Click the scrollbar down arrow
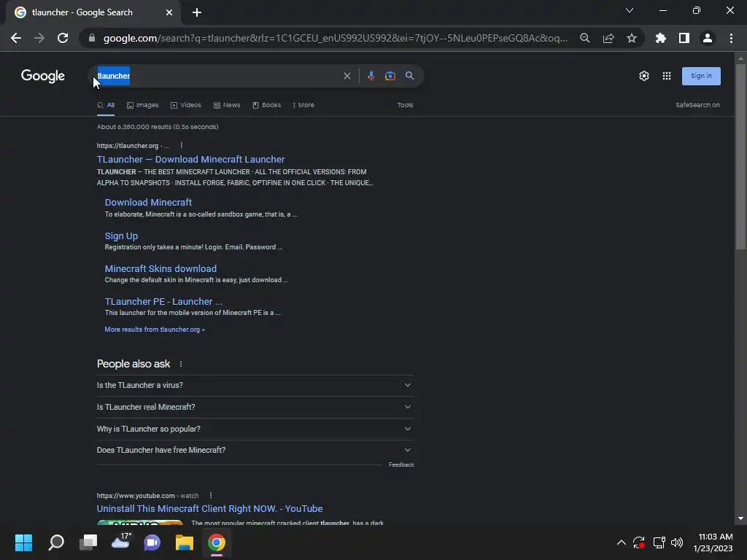Viewport: 747px width, 560px height. coord(740,518)
